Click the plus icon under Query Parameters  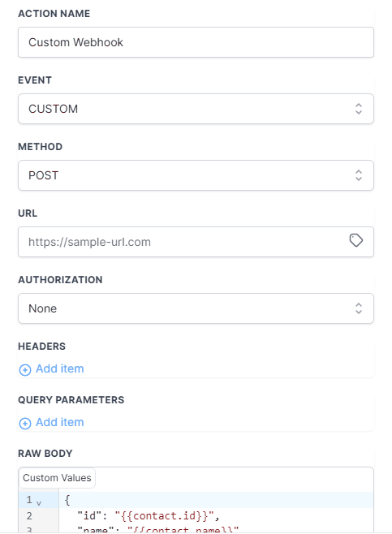[x=25, y=424]
